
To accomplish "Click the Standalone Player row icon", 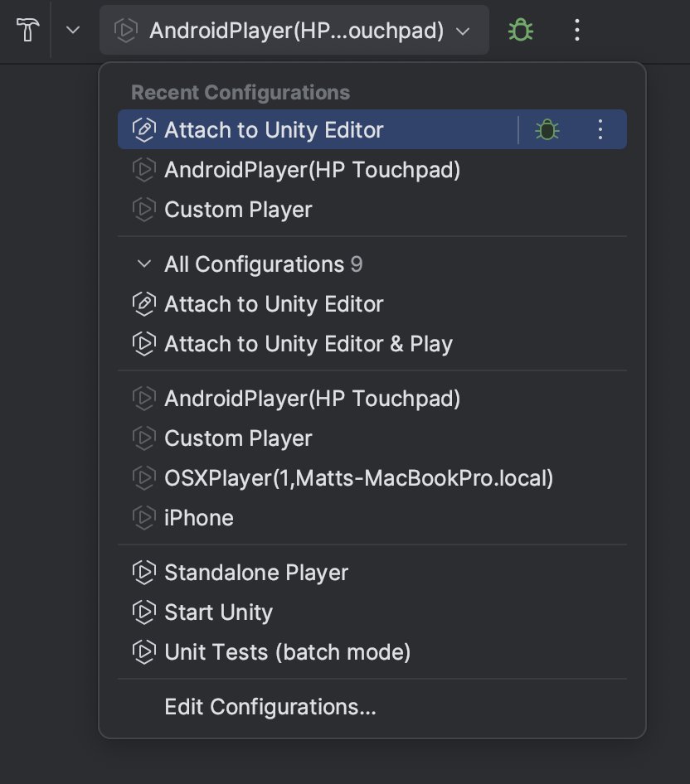I will (144, 573).
